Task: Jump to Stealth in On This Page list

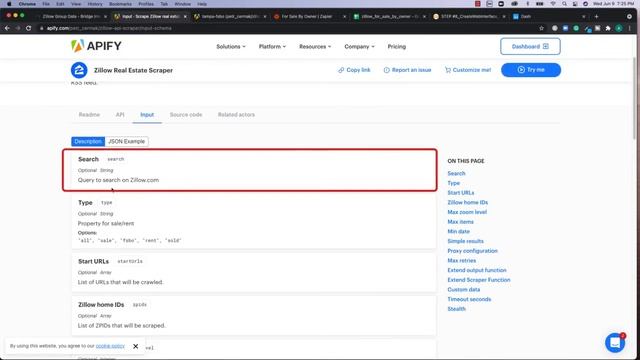Action: pyautogui.click(x=456, y=309)
